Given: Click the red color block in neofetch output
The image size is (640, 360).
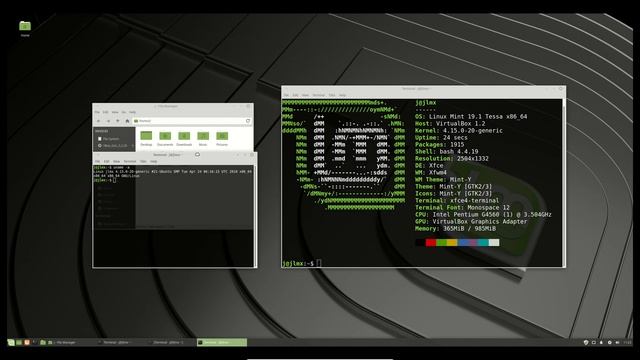Looking at the screenshot, I should pos(431,242).
